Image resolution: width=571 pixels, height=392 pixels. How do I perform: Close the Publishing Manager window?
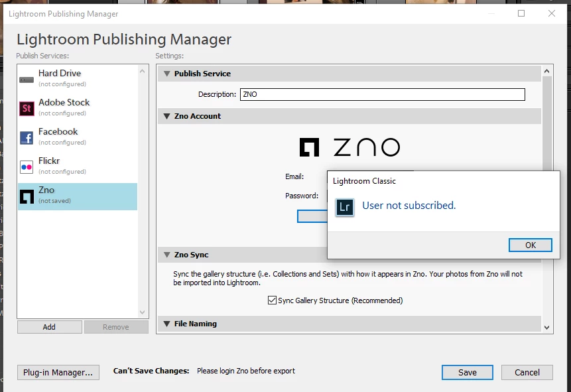552,13
